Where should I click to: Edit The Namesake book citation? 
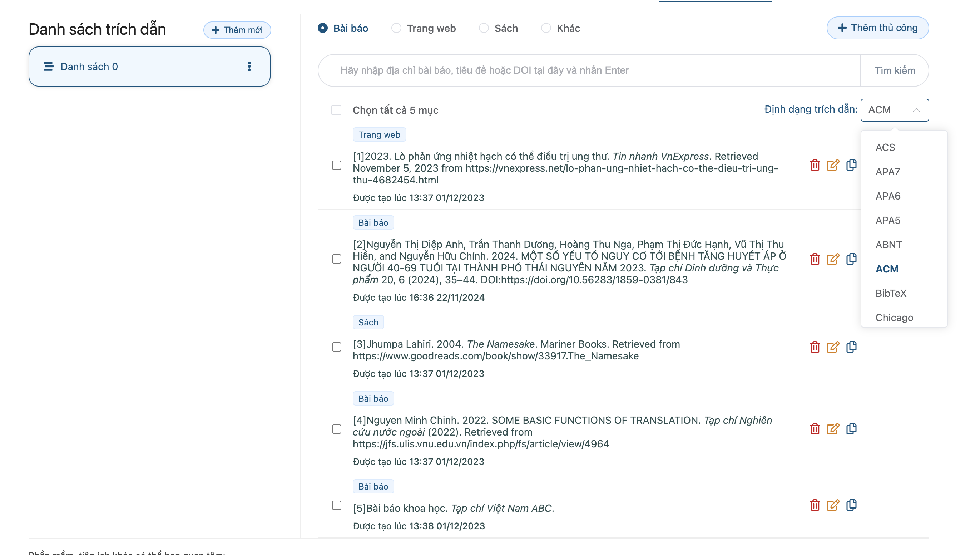coord(833,347)
